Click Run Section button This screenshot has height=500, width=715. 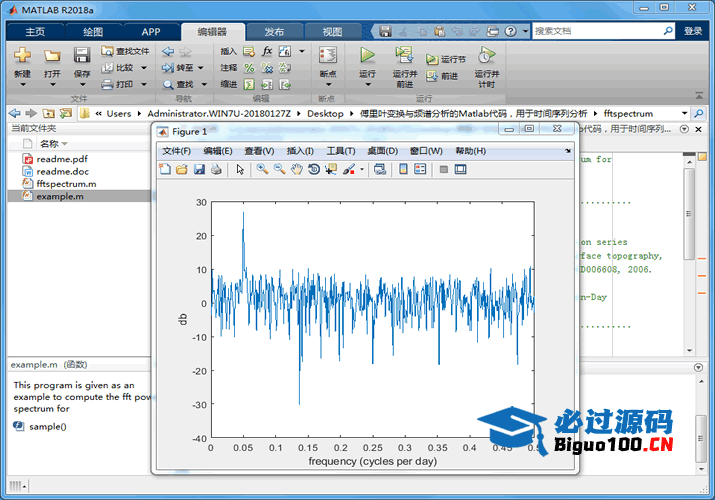446,59
